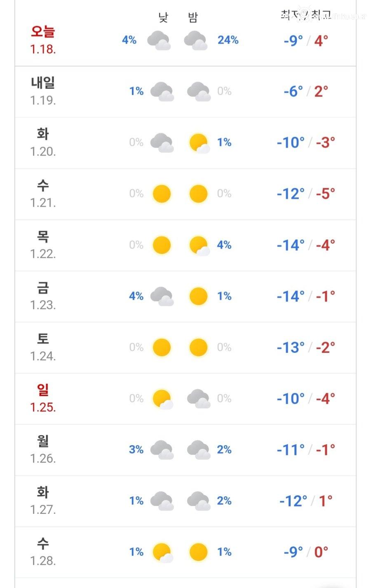Select the 내일 1.19 date label
371x588 pixels.
[x=43, y=91]
